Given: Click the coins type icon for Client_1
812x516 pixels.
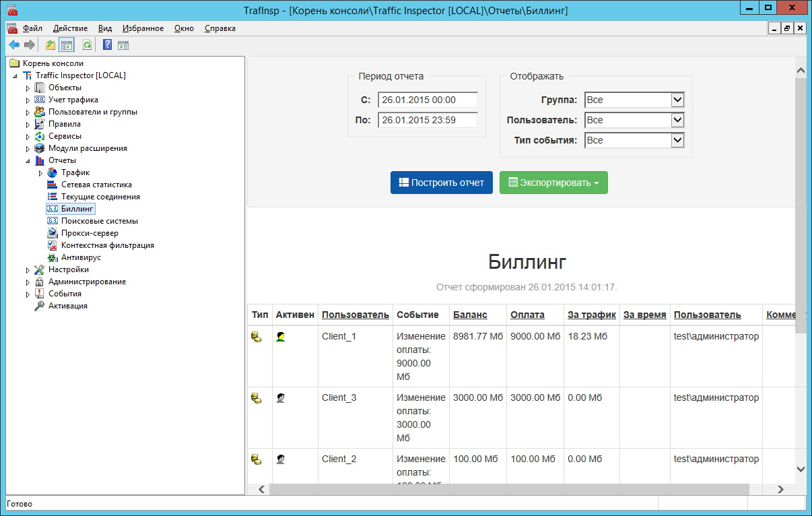Looking at the screenshot, I should [257, 337].
